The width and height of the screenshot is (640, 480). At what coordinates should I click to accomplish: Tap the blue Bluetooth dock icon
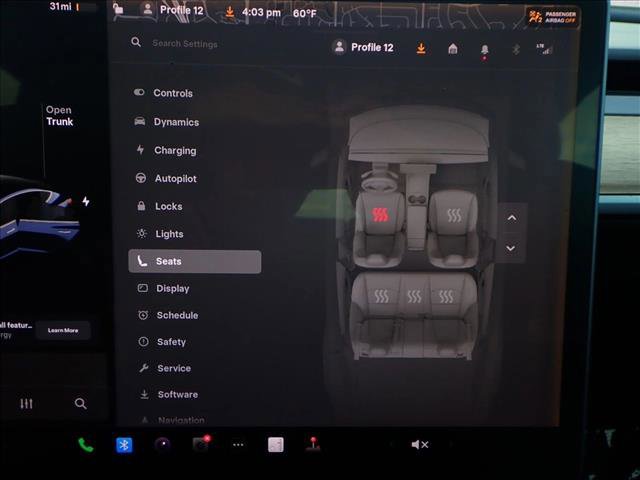click(x=124, y=445)
